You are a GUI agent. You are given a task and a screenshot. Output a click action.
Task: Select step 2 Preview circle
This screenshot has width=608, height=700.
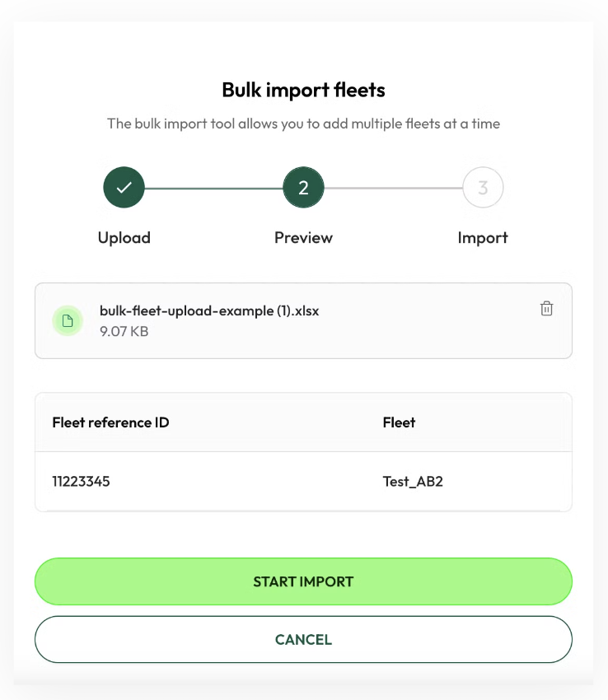pyautogui.click(x=303, y=188)
